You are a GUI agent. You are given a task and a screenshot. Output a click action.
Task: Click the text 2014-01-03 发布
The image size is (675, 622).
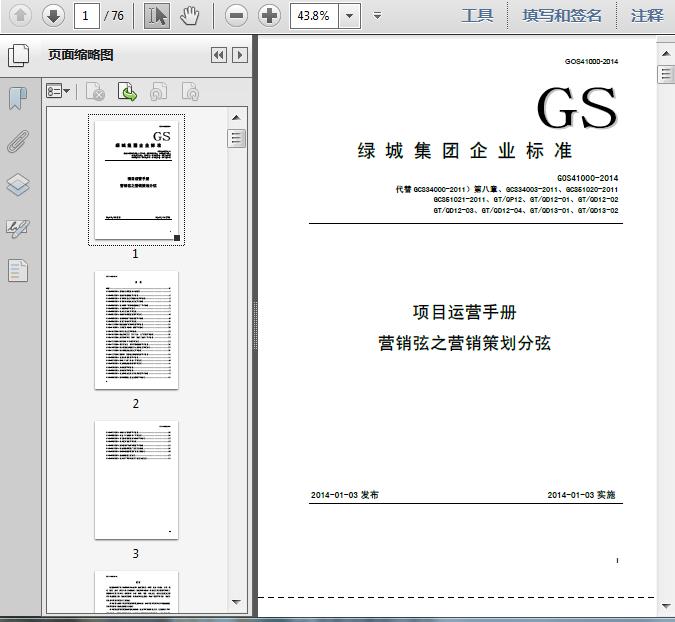click(x=344, y=495)
